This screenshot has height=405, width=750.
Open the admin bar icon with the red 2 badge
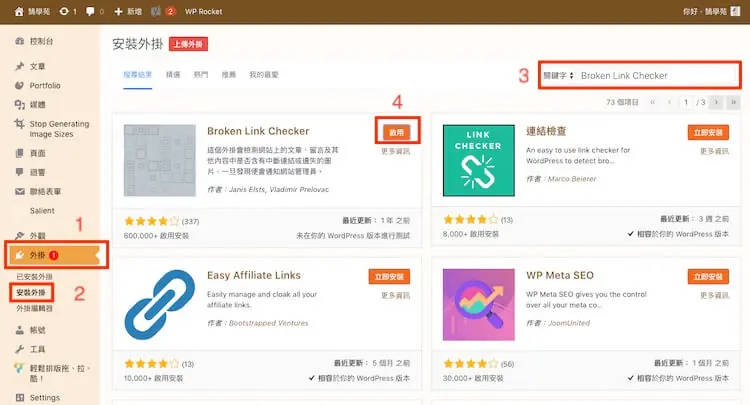tap(163, 11)
